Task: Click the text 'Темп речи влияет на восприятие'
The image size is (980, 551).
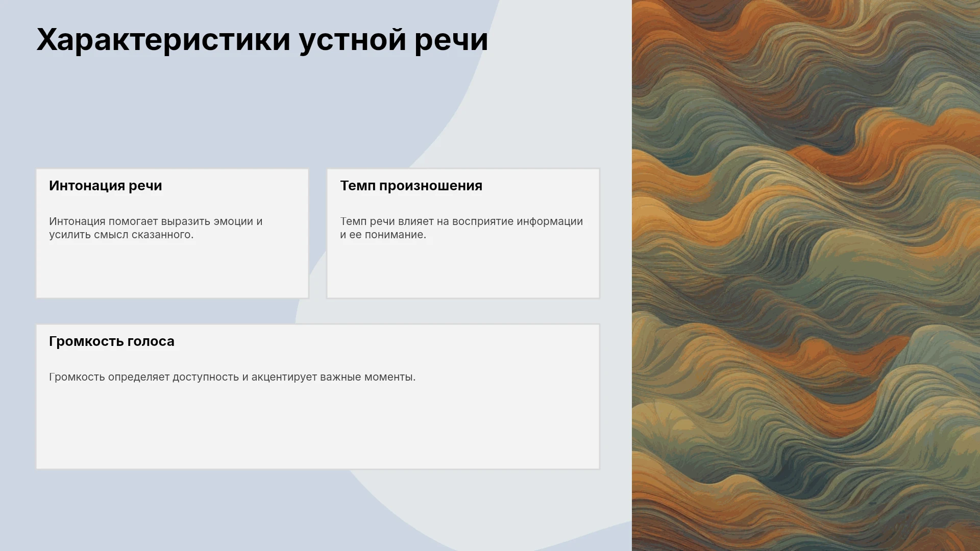Action: coord(427,221)
